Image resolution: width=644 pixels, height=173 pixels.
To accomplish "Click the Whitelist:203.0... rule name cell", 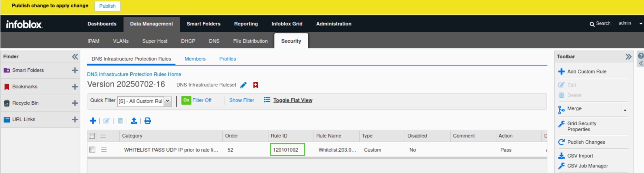I will click(337, 150).
